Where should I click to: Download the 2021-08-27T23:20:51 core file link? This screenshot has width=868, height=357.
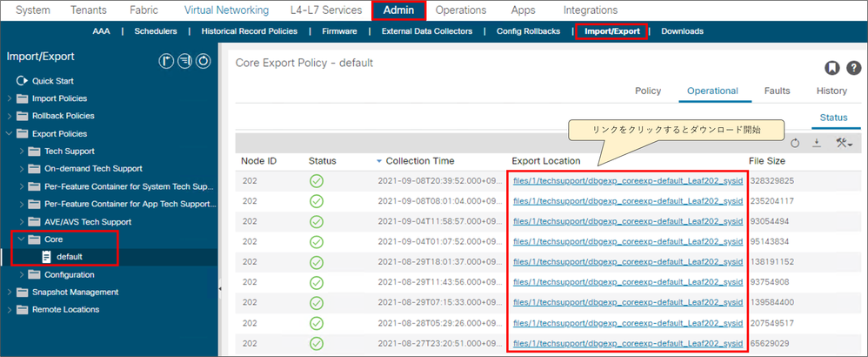pos(628,344)
